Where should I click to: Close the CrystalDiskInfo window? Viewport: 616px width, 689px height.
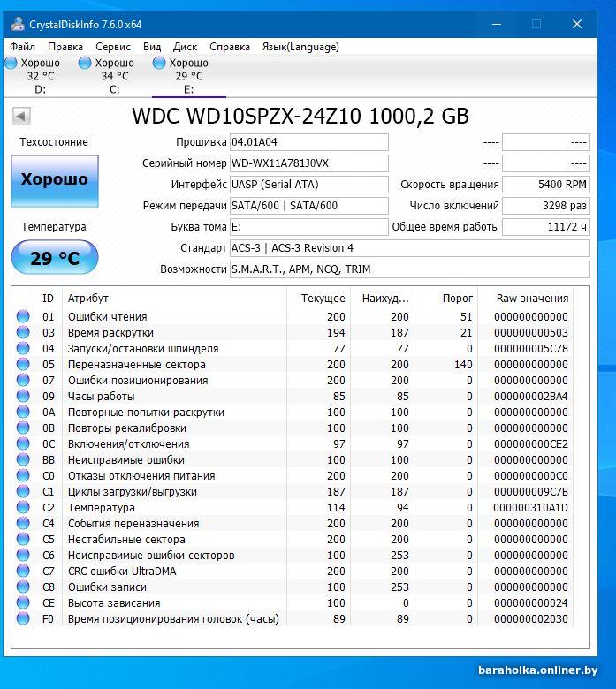click(x=577, y=24)
